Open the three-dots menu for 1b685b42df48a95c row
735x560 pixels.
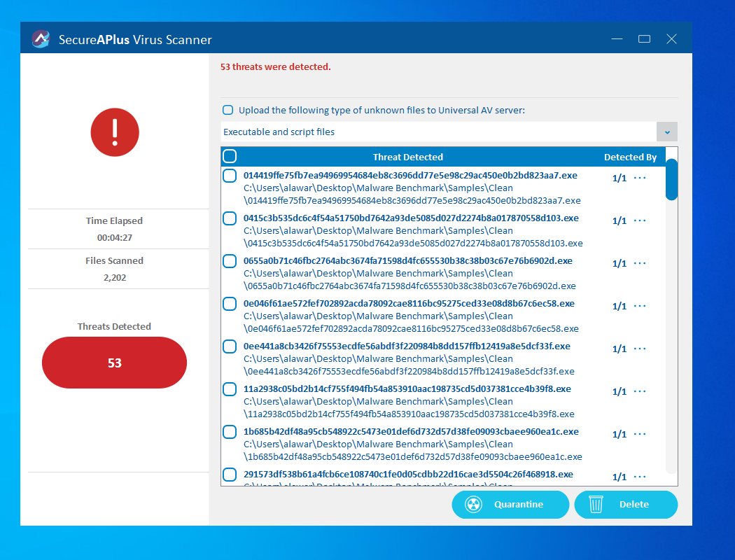(x=640, y=434)
